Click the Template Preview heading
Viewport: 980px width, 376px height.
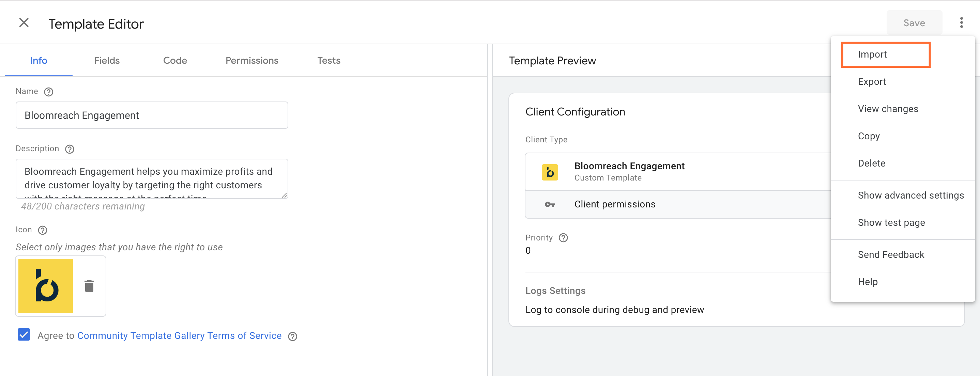point(552,61)
